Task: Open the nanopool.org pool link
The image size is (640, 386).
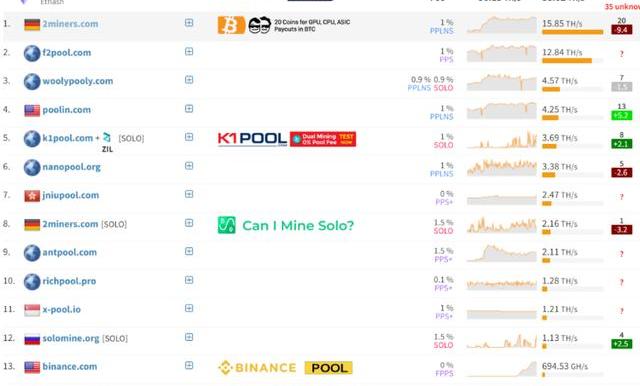Action: coord(71,167)
